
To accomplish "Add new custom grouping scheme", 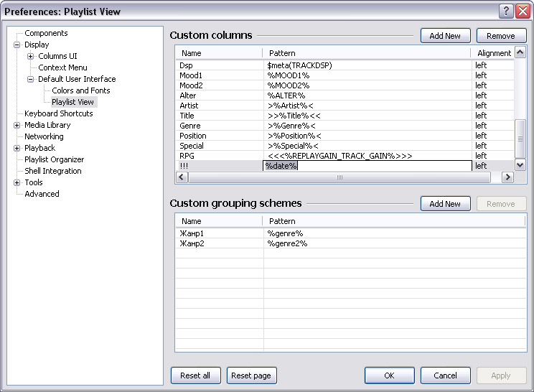I will click(x=445, y=204).
